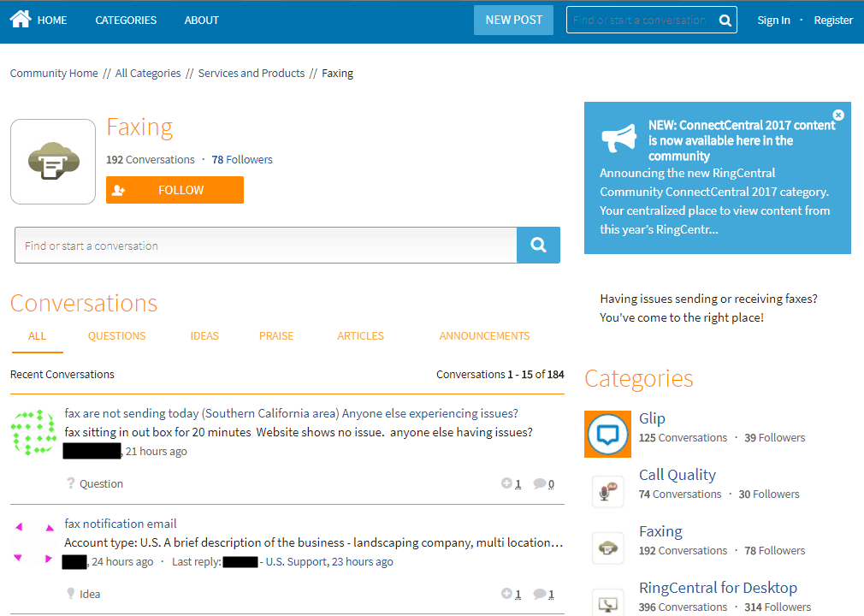Screen dimensions: 864x616
Task: Navigate to Services and Products via breadcrumb
Action: [251, 73]
